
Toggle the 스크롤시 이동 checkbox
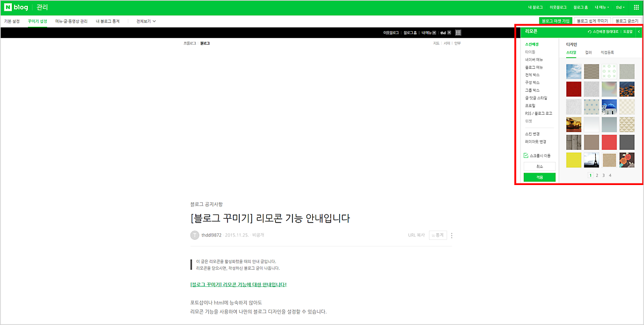526,156
